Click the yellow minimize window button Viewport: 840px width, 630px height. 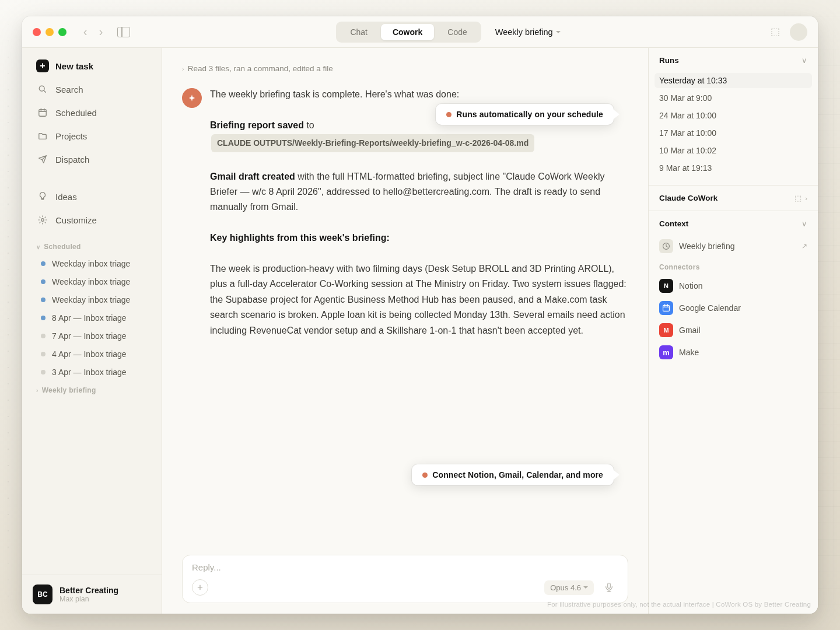[x=50, y=32]
